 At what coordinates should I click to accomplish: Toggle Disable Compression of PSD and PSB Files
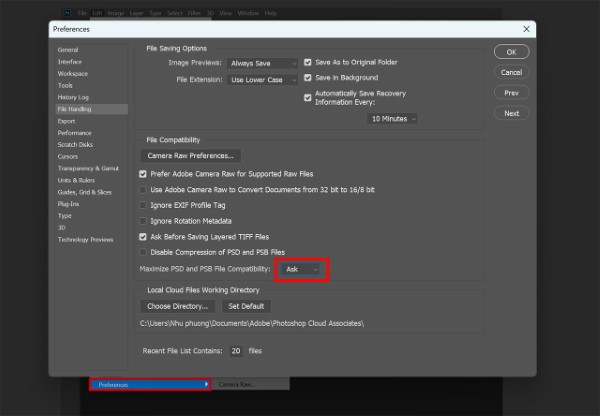pyautogui.click(x=144, y=252)
